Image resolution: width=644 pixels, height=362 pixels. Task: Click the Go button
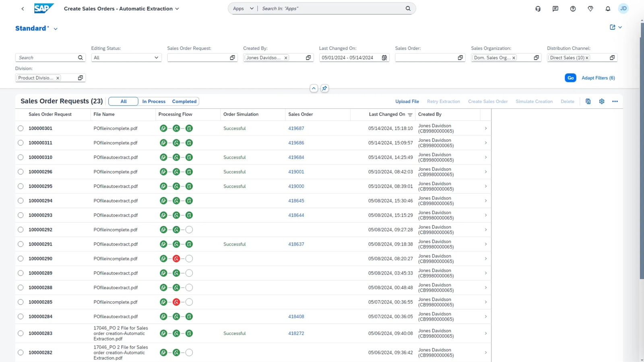pos(570,78)
